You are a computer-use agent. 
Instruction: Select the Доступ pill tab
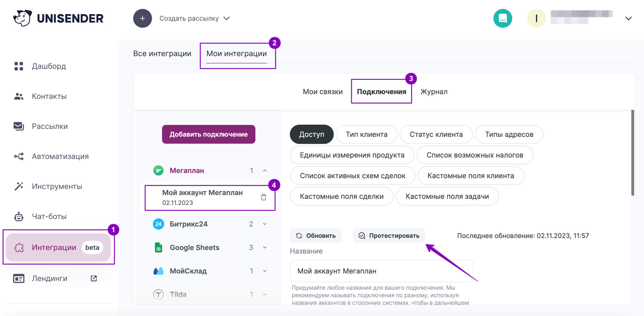[x=311, y=134]
